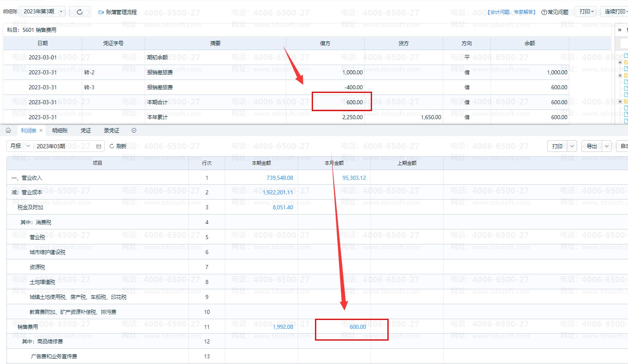The image size is (628, 364).
Task: Click 刷新 to reload profit statement
Action: coord(118,146)
